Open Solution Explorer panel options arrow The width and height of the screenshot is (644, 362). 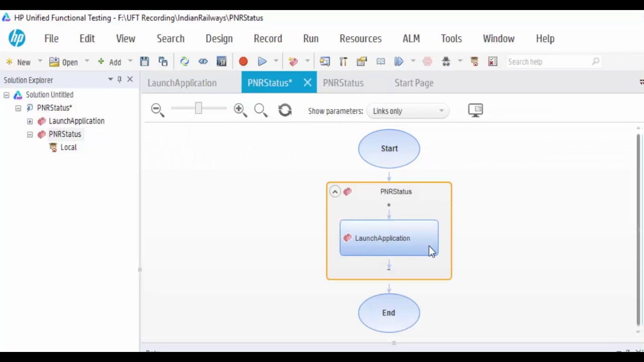click(x=110, y=79)
